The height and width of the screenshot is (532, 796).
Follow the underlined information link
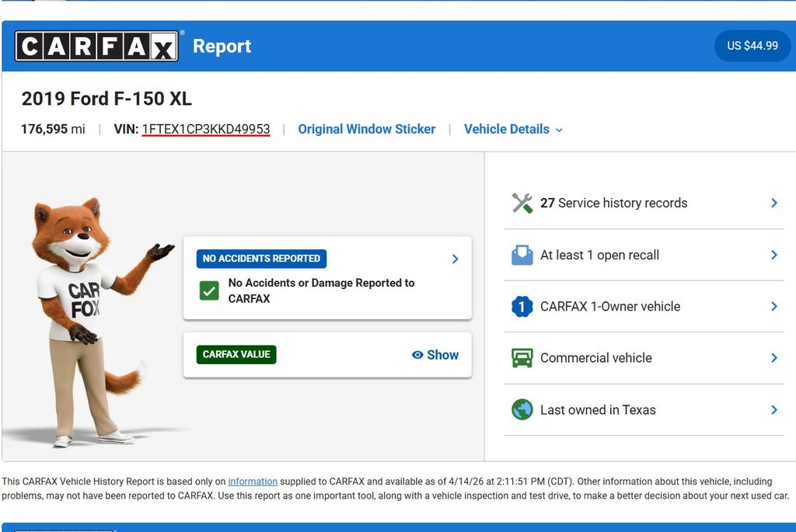[253, 482]
